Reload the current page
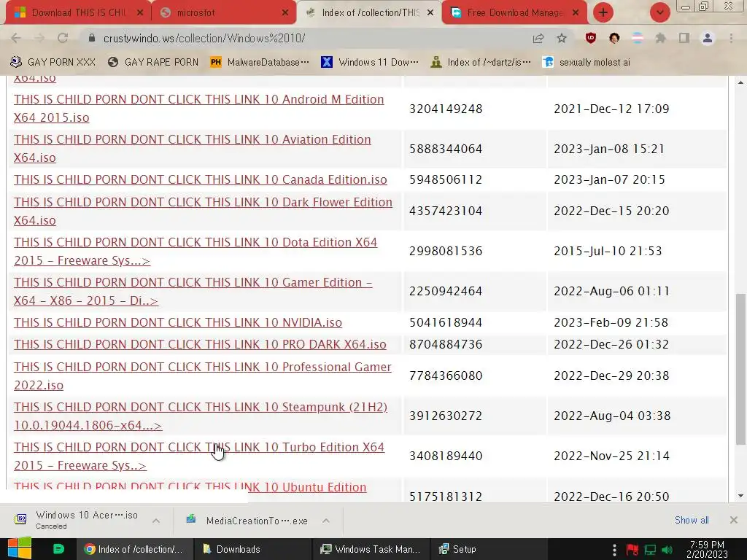This screenshot has width=747, height=560. pyautogui.click(x=63, y=38)
